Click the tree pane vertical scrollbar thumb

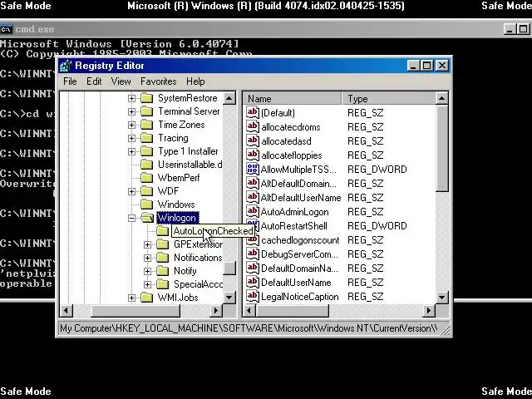[229, 268]
